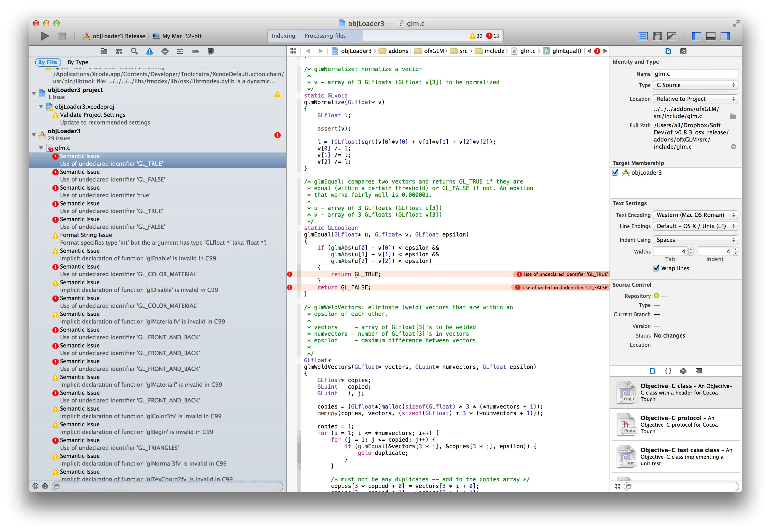771x532 pixels.
Task: Open the file Type dropdown
Action: [x=695, y=85]
